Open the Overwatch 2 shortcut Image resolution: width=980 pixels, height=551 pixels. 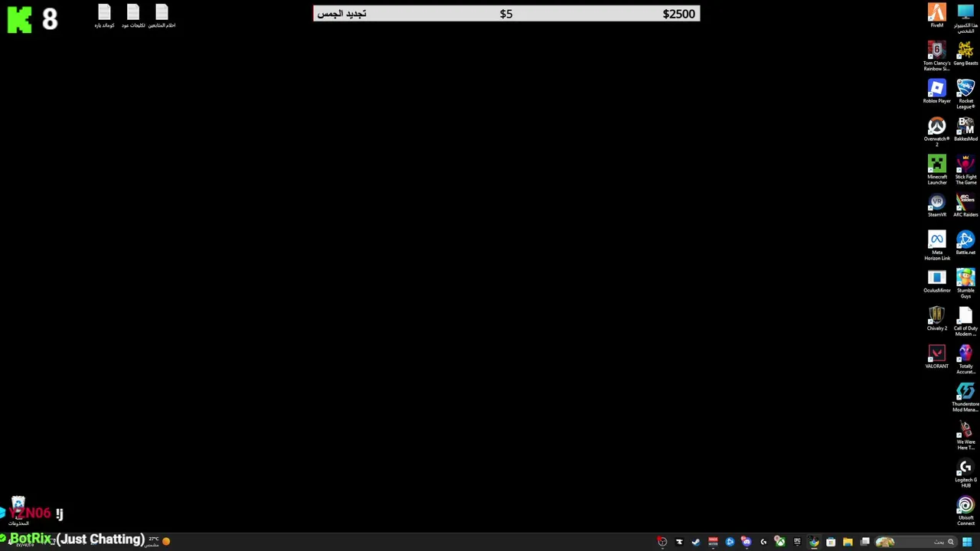(x=936, y=132)
